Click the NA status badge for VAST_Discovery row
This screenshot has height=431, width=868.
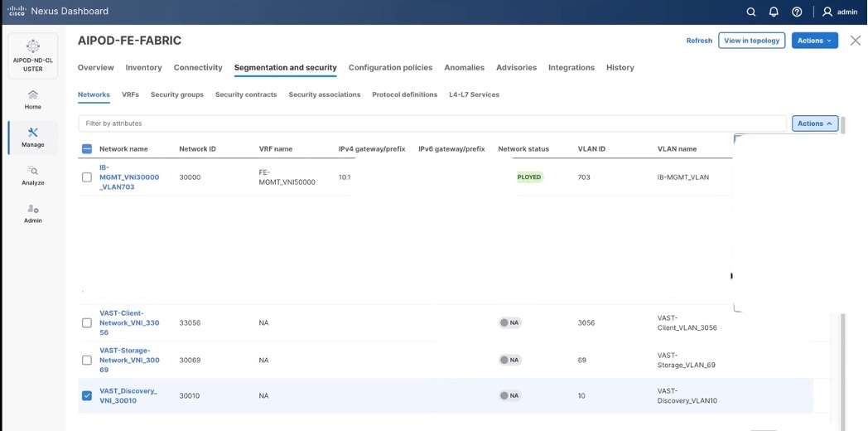click(510, 395)
